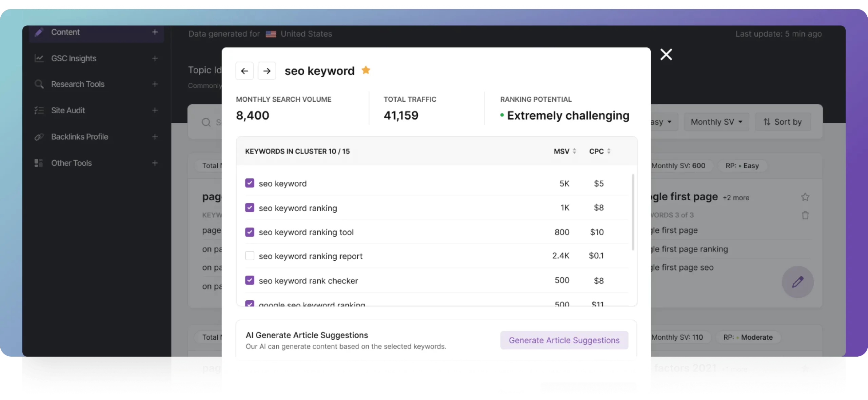Open GSC Insights in sidebar

tap(74, 58)
